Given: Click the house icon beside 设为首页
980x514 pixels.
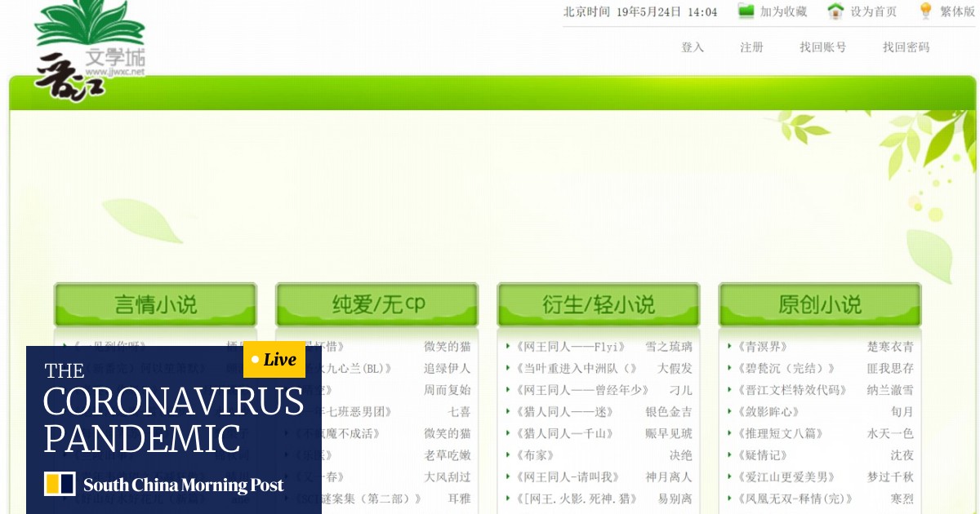Looking at the screenshot, I should point(835,11).
